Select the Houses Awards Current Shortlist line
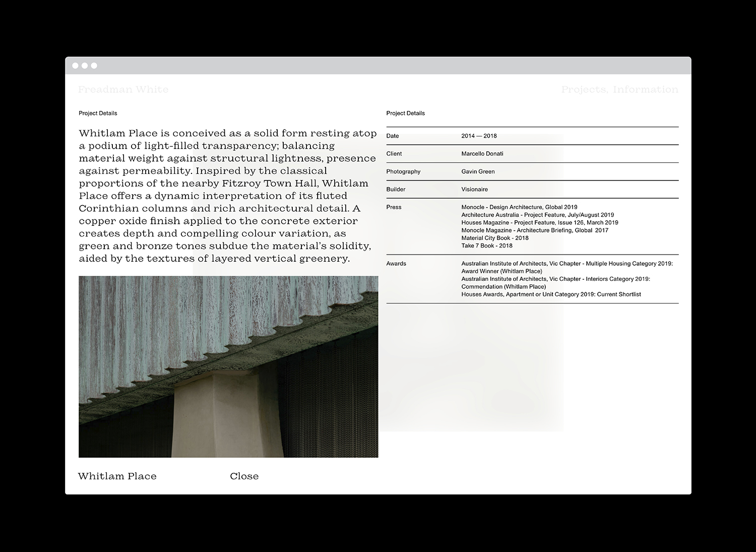 point(551,294)
